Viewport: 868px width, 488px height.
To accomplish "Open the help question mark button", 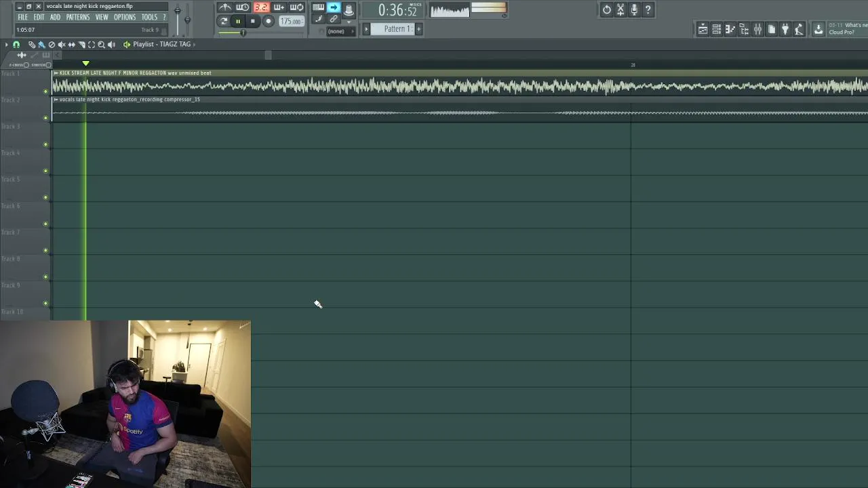I will pyautogui.click(x=648, y=9).
